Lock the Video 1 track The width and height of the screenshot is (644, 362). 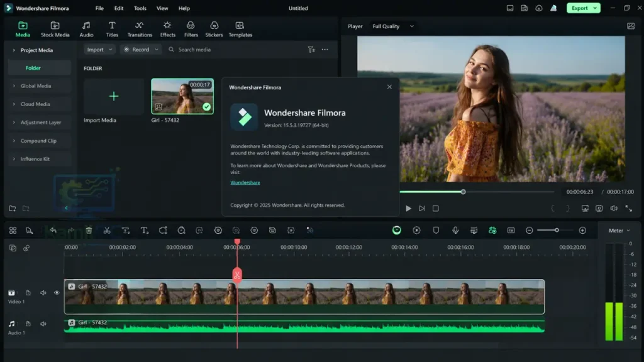[x=28, y=293]
